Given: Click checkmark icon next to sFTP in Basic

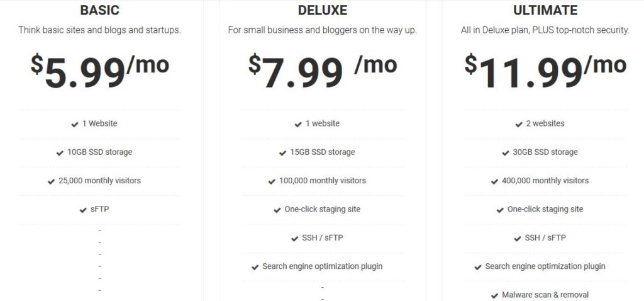Looking at the screenshot, I should pyautogui.click(x=84, y=210).
